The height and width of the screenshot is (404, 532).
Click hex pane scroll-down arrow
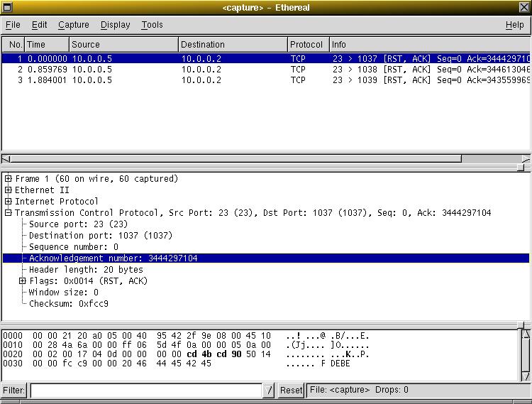point(526,376)
